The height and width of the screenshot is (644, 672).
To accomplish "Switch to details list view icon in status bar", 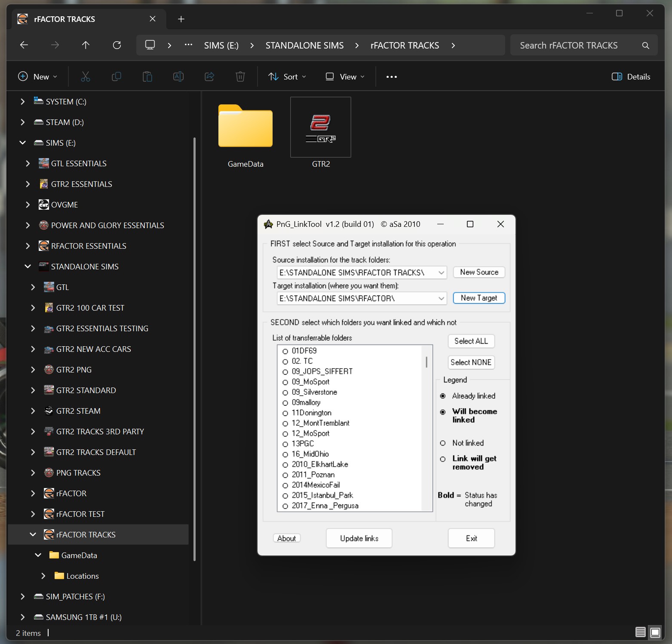I will [x=641, y=632].
